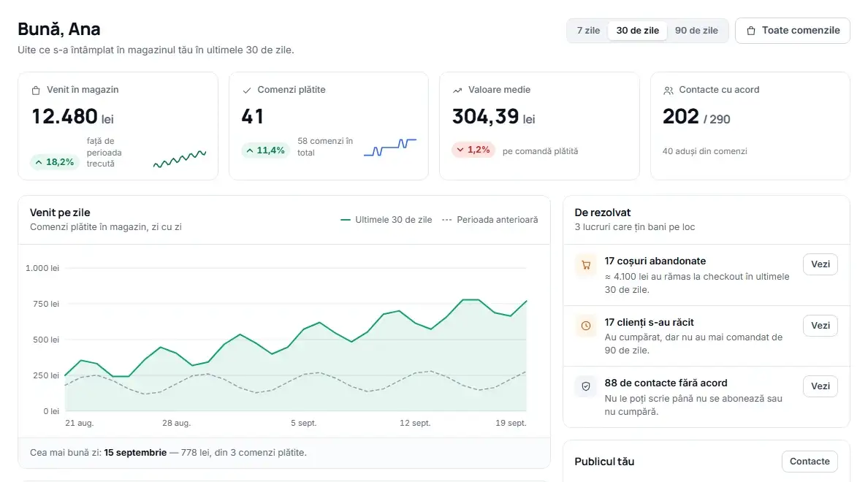The height and width of the screenshot is (482, 868).
Task: Click the clock icon for clienți s-au răcit
Action: [x=586, y=326]
